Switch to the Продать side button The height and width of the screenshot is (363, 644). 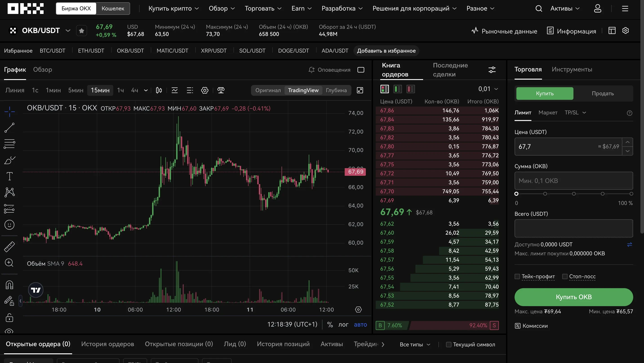(x=602, y=94)
